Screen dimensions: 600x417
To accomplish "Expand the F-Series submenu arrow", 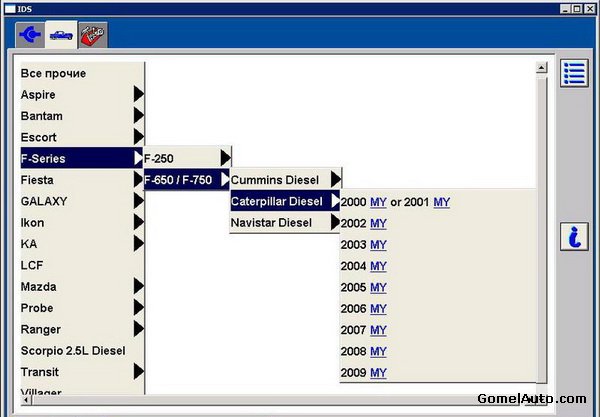I will tap(138, 158).
